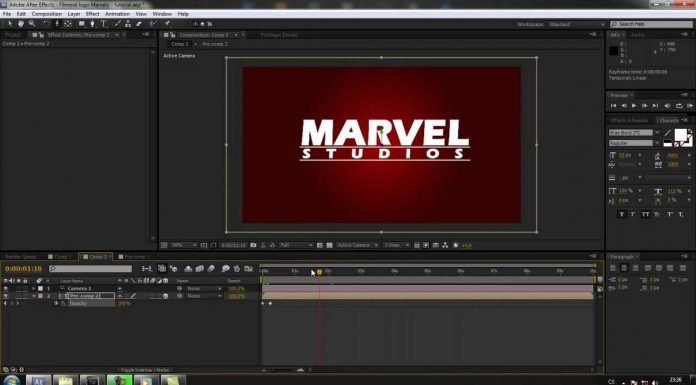Image resolution: width=696 pixels, height=385 pixels.
Task: Expand the Camera 1 layer twirl
Action: (x=34, y=289)
